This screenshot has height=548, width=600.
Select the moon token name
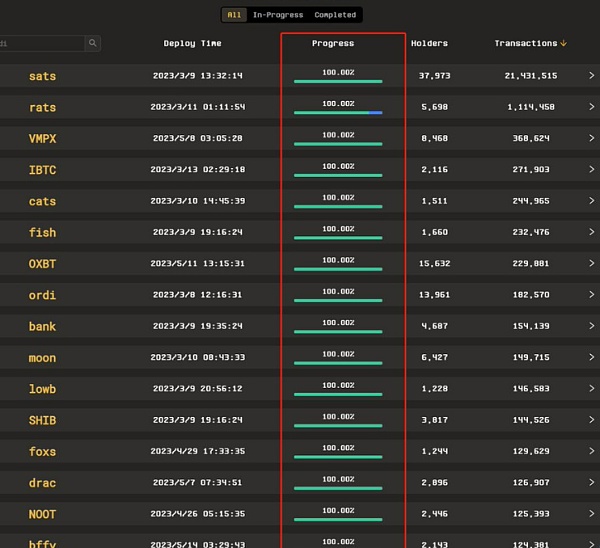pyautogui.click(x=43, y=358)
